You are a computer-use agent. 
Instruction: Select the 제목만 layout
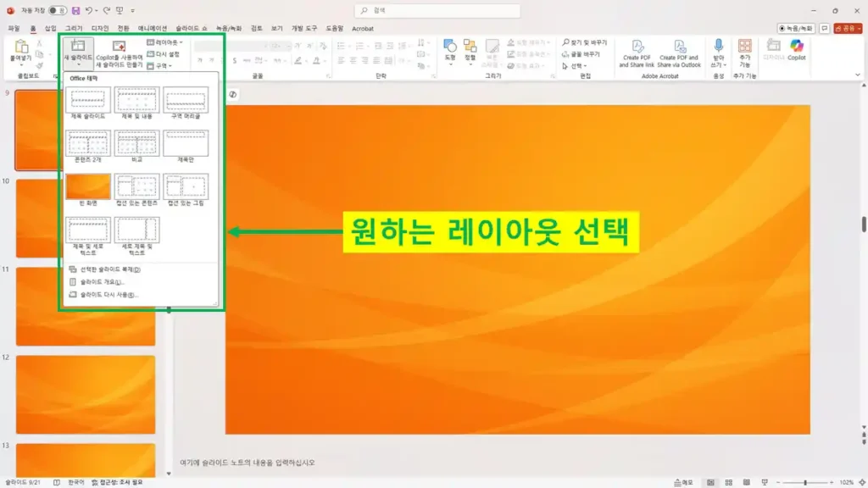(186, 146)
